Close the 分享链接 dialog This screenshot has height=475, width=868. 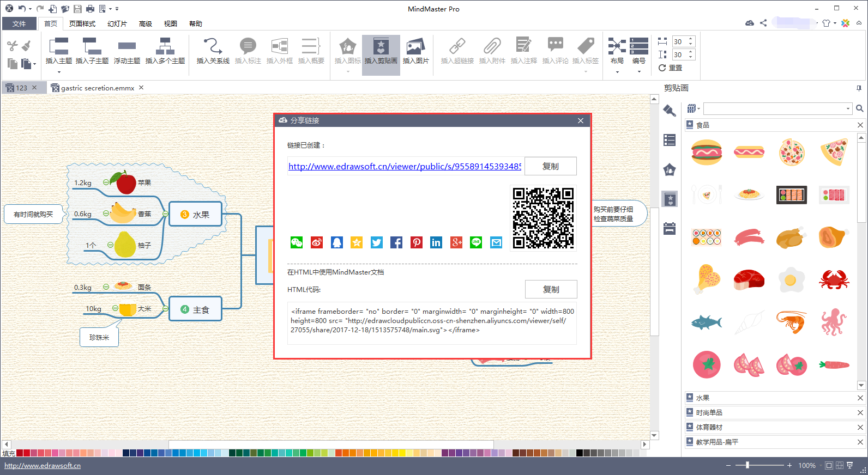581,120
